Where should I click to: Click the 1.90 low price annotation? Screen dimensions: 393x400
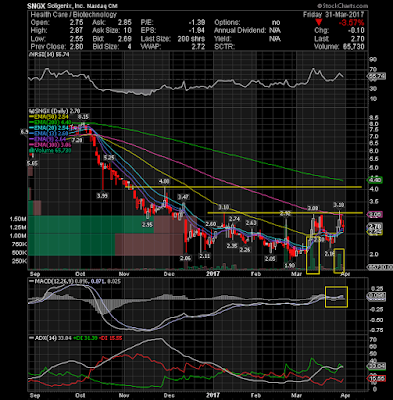pos(289,265)
